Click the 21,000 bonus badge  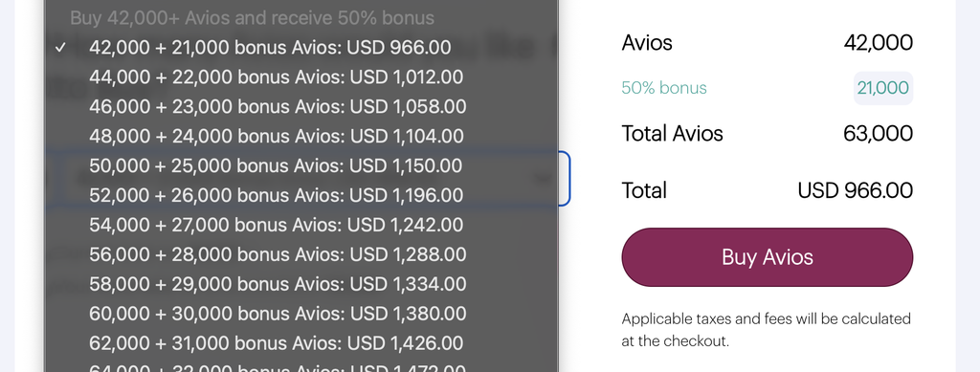coord(883,88)
